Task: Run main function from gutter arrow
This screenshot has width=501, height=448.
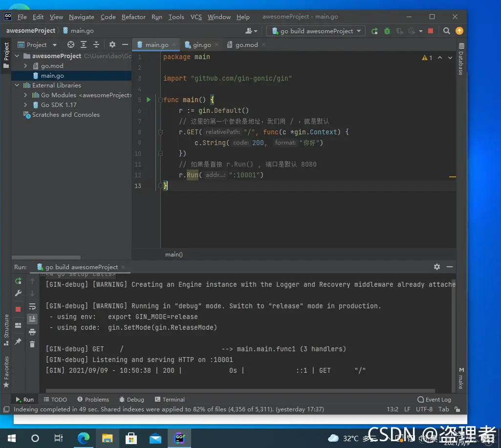Action: click(148, 100)
